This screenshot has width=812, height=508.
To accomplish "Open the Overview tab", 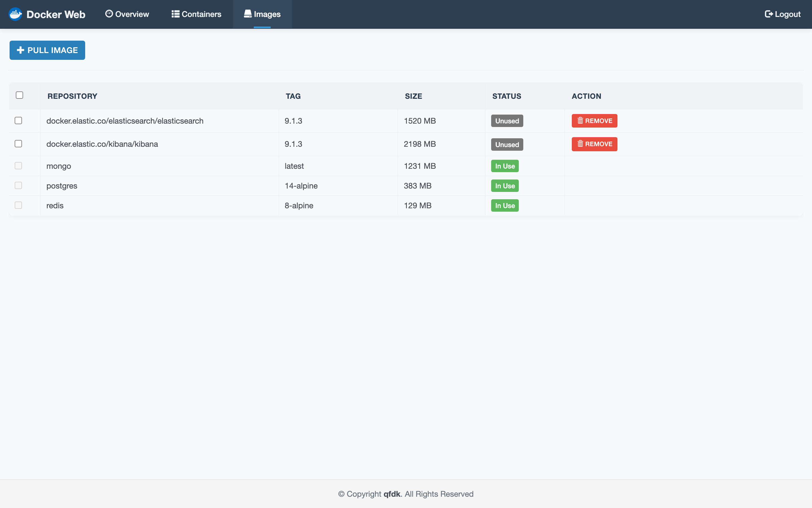I will click(127, 14).
